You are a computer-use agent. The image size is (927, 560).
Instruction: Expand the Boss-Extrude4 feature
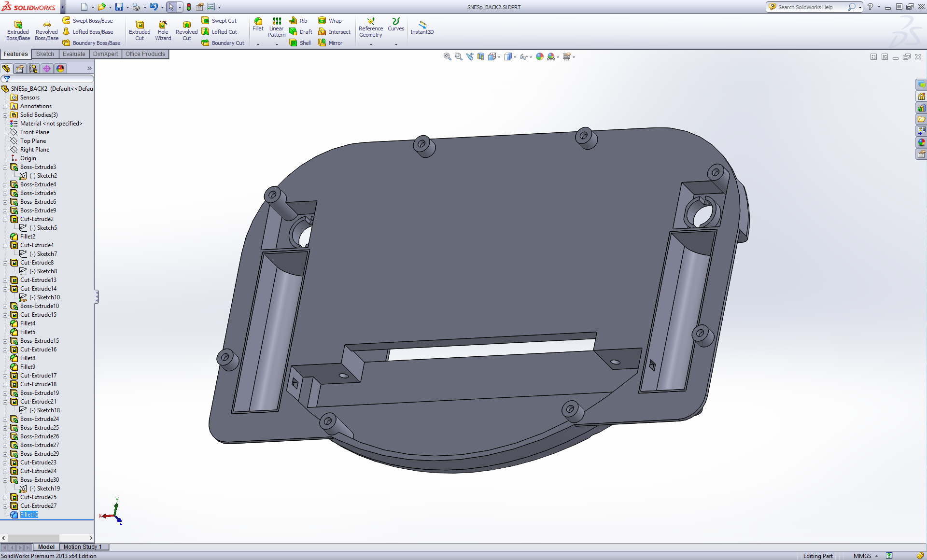[5, 184]
